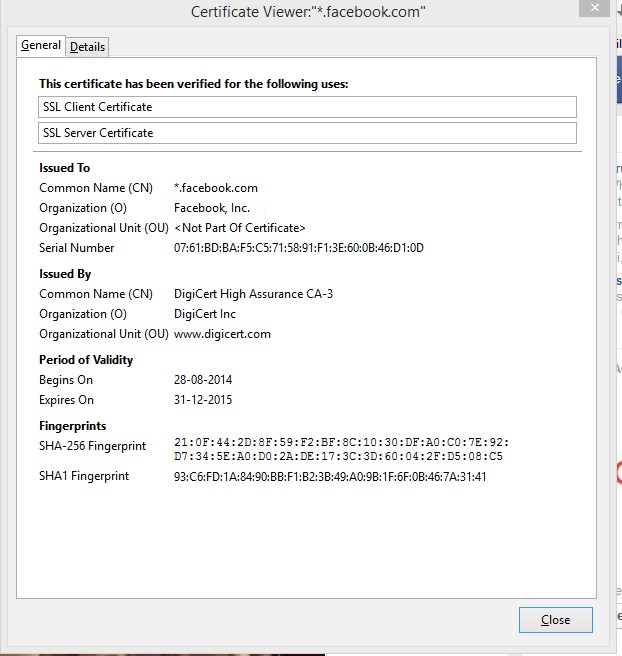Click the SHA1 fingerprint starting 93:C6:FD
622x656 pixels.
coord(330,477)
